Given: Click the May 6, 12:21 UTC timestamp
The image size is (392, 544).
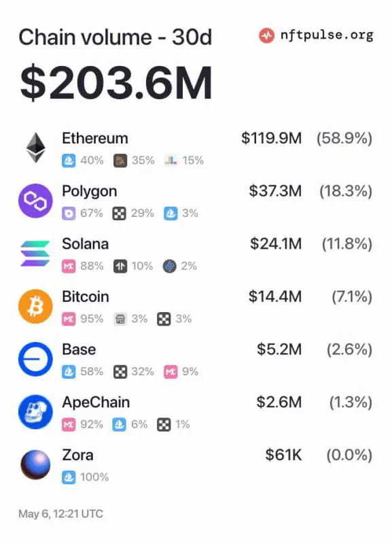Looking at the screenshot, I should pyautogui.click(x=60, y=514).
